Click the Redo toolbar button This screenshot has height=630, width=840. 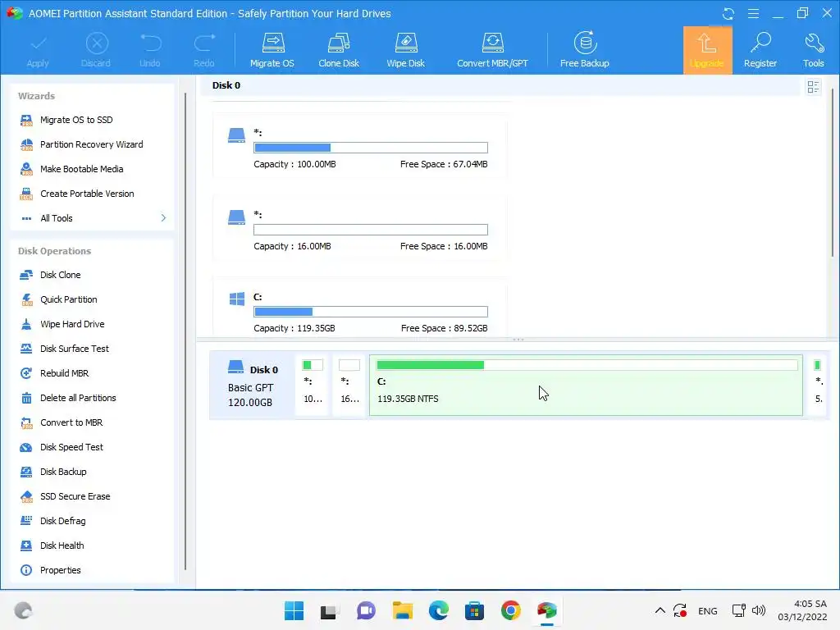click(204, 50)
